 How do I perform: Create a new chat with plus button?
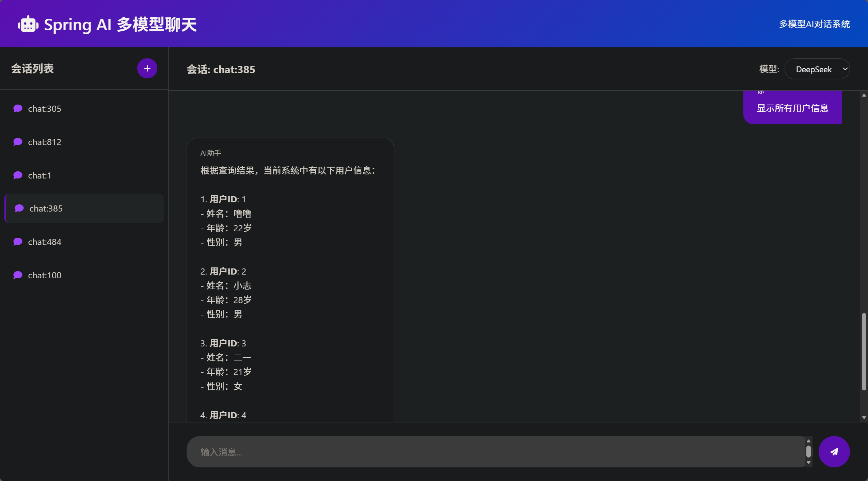(x=147, y=68)
